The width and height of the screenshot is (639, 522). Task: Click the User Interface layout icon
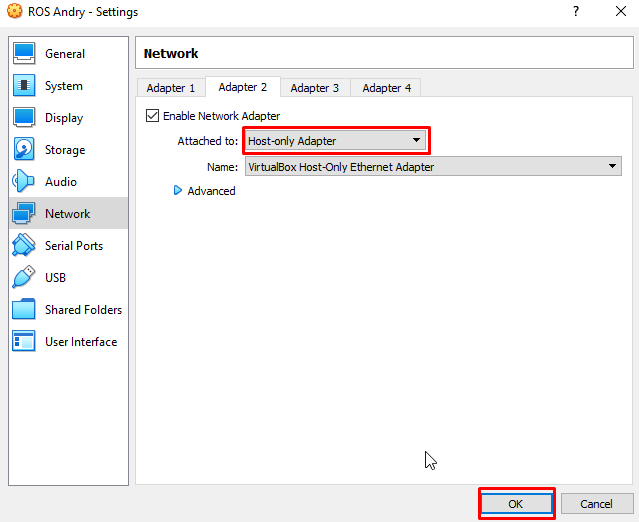coord(24,342)
